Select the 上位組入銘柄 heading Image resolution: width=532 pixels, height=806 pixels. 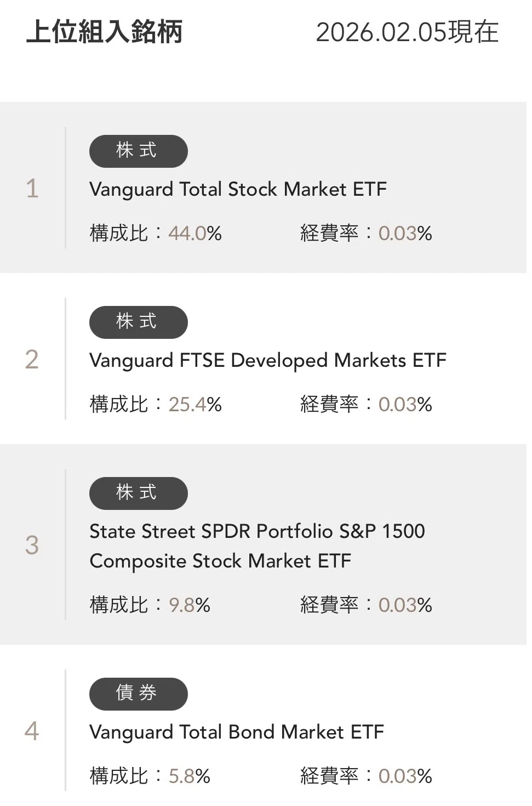coord(104,32)
